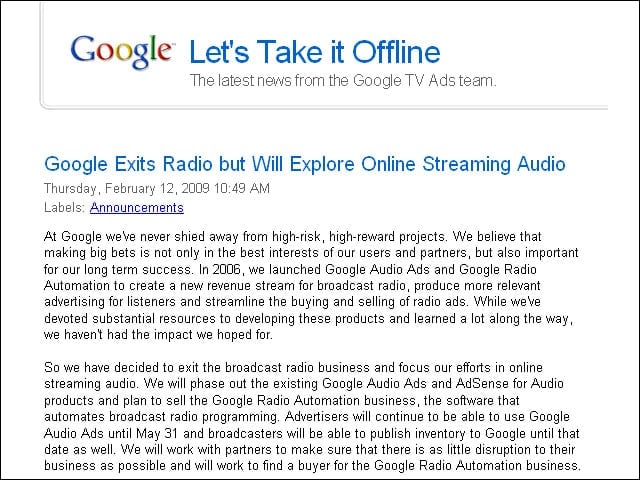This screenshot has height=480, width=640.
Task: Click the tagline "The latest news from the Google TV Ads team."
Action: point(343,80)
